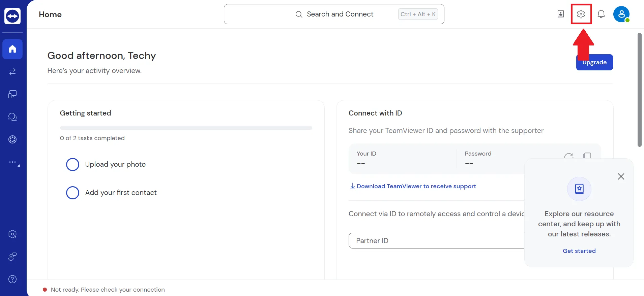The width and height of the screenshot is (644, 296).
Task: Click the Partner ID input field
Action: (435, 241)
